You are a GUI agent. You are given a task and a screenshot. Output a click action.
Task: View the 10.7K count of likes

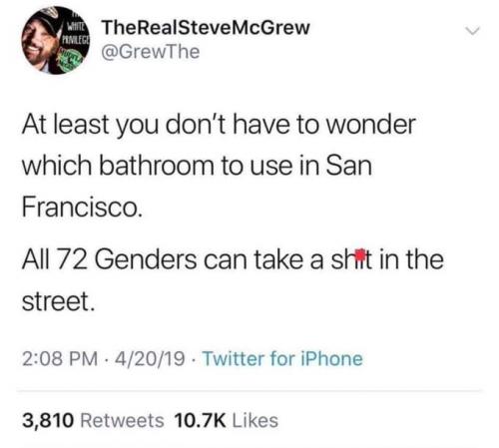pyautogui.click(x=200, y=420)
